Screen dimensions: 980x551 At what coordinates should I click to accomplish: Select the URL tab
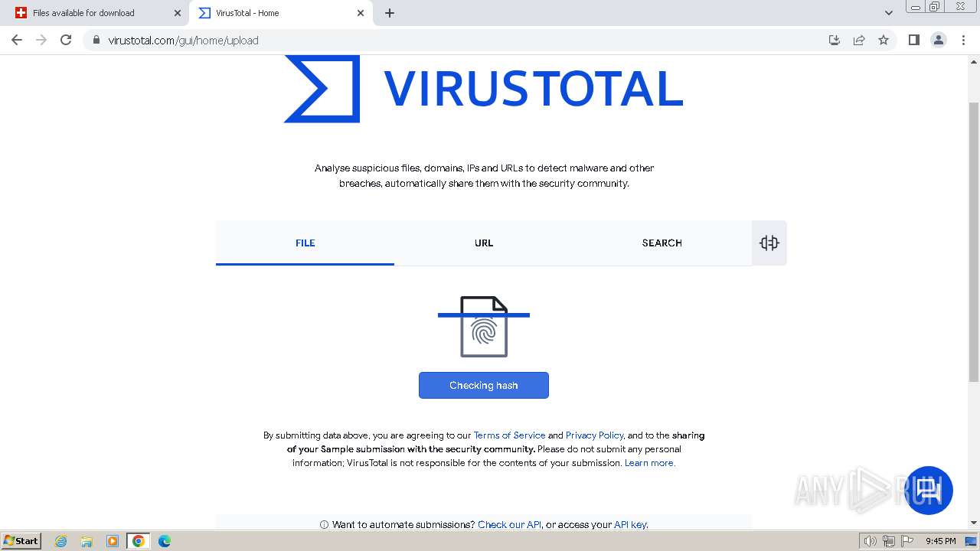(484, 243)
